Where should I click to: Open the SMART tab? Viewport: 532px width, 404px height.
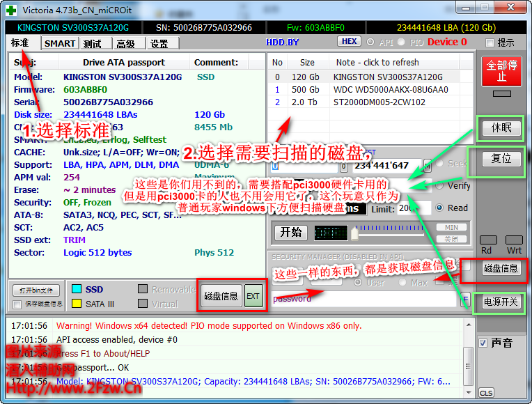click(60, 43)
